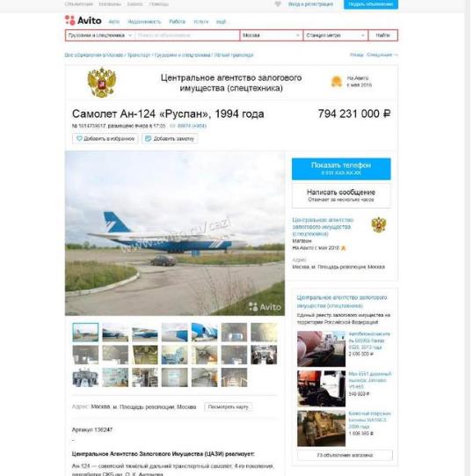The image size is (473, 476).
Task: Click the heart icon on 'Добавить в избранное'
Action: point(79,139)
